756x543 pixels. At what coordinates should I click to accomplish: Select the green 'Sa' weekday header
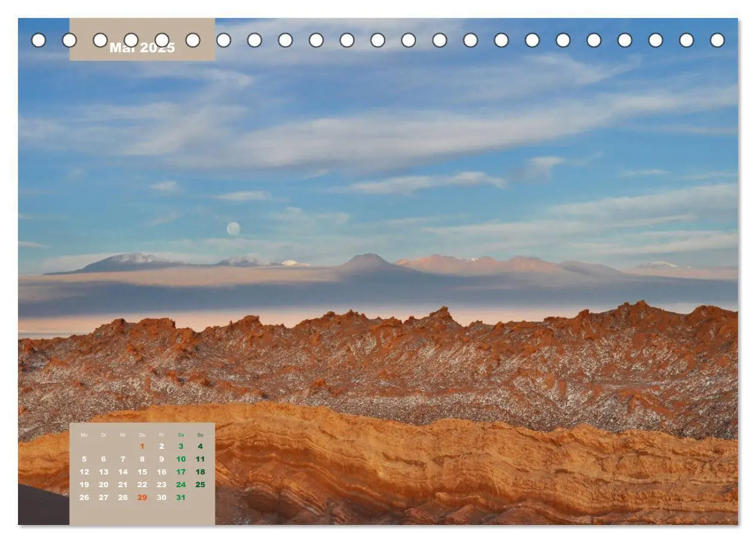181,435
